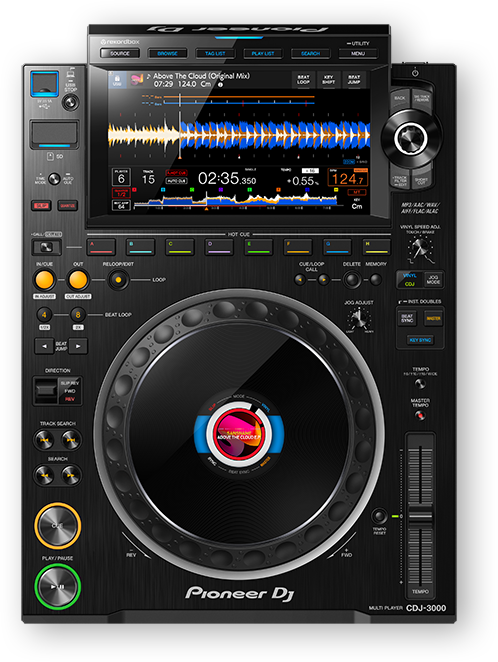Viewport: 498px width, 662px height.
Task: Fast forward with the SEARCH forward button
Action: 70,475
